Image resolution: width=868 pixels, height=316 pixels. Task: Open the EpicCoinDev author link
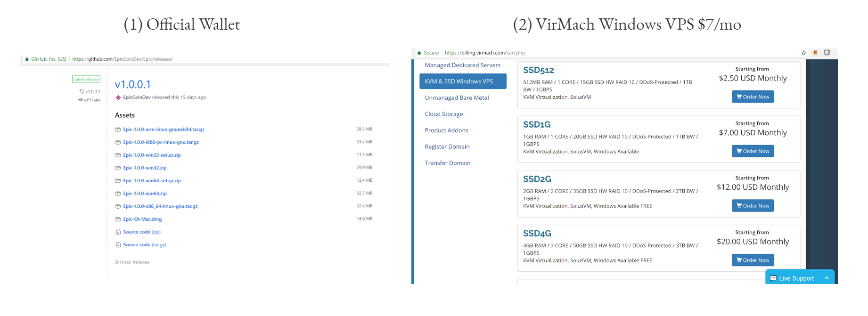click(x=137, y=97)
